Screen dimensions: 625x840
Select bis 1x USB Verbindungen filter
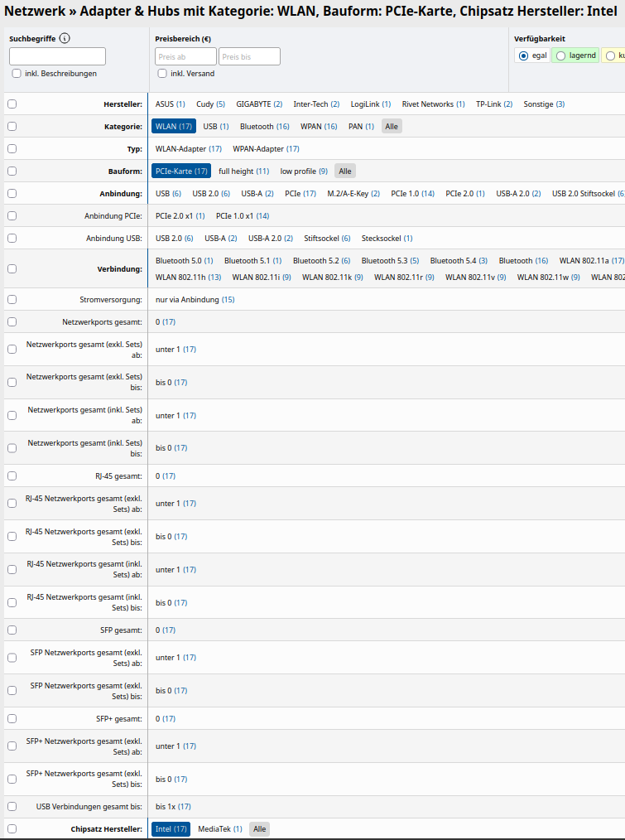[x=173, y=807]
